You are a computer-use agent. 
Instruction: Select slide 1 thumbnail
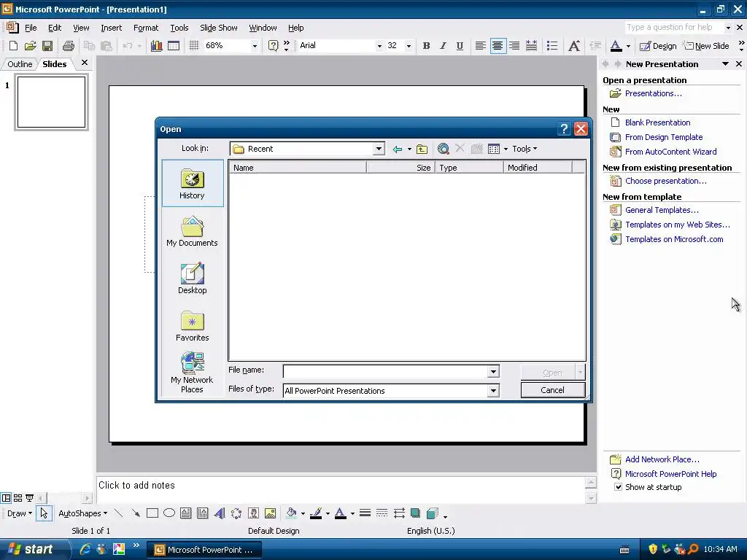52,102
